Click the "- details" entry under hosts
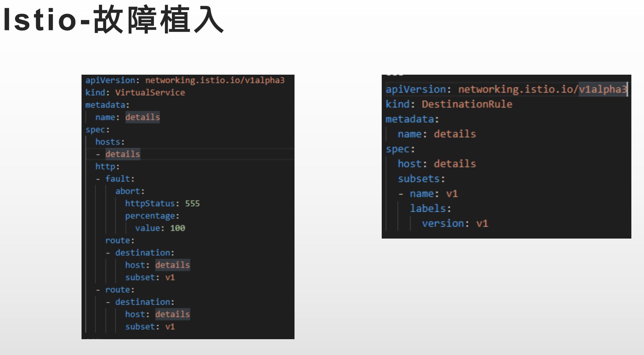Screen dimensions: 644x355 tap(118, 154)
